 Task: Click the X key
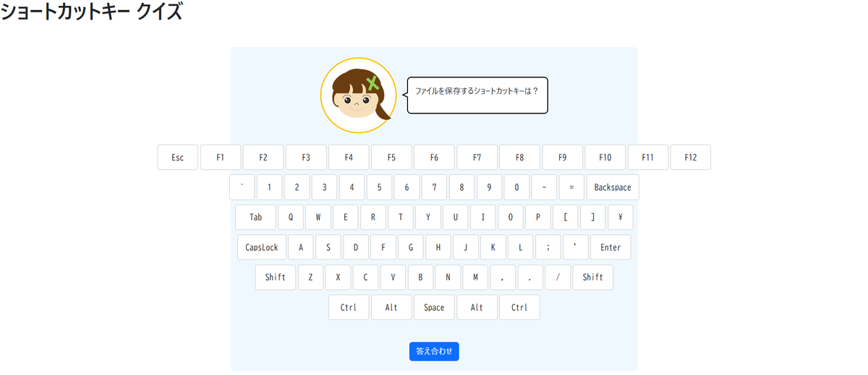(338, 277)
